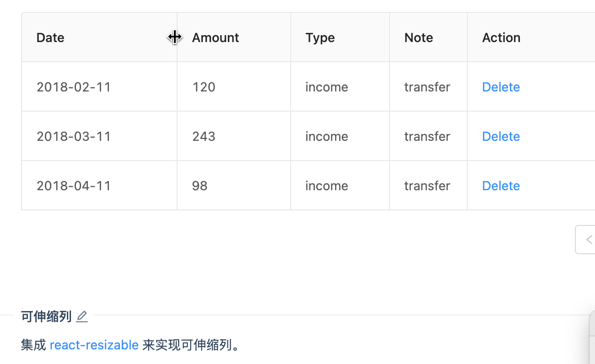
Task: Click the Action column header
Action: 501,37
